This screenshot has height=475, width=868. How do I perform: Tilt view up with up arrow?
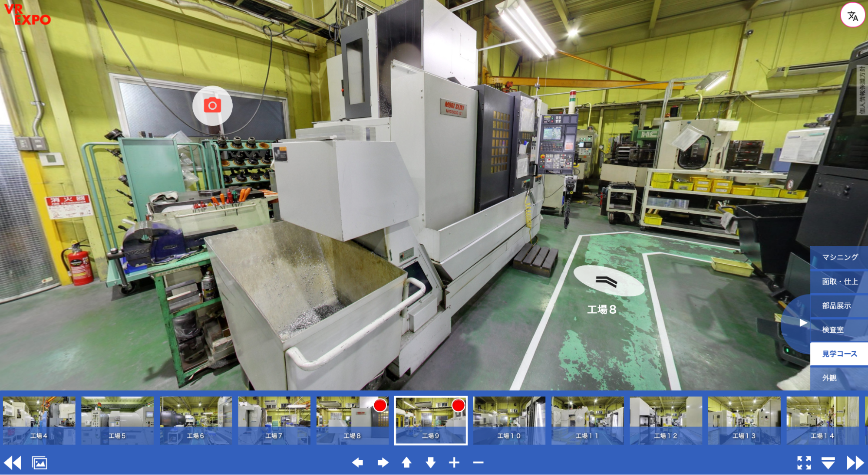click(x=406, y=462)
